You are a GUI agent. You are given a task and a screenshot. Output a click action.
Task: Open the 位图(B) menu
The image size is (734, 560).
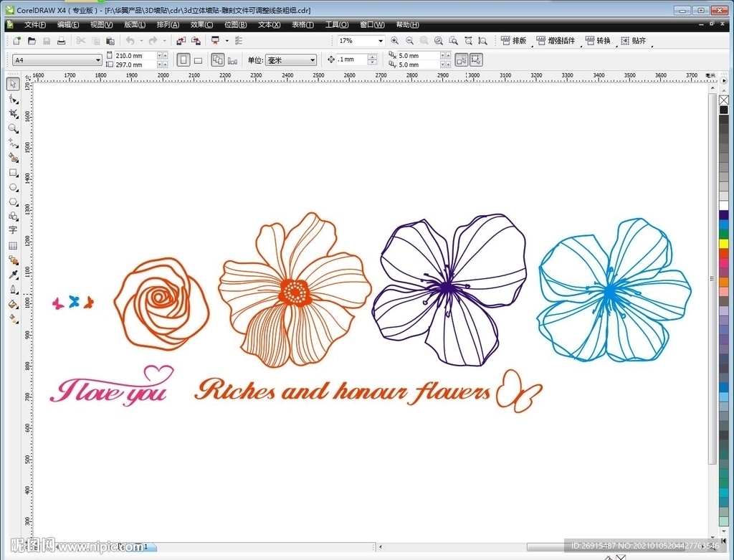tap(235, 24)
